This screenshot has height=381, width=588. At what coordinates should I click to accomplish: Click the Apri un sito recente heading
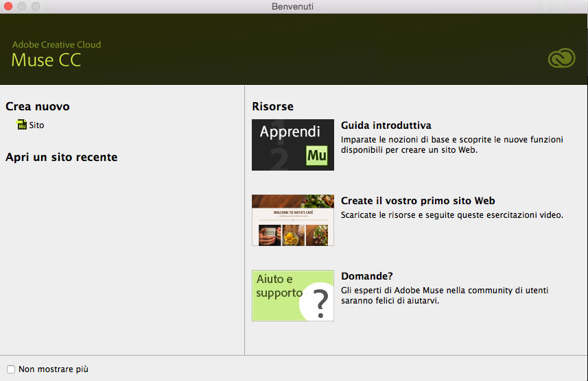[x=62, y=157]
